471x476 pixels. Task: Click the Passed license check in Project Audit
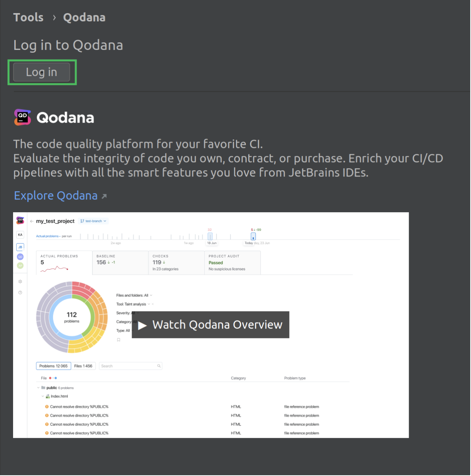(216, 263)
